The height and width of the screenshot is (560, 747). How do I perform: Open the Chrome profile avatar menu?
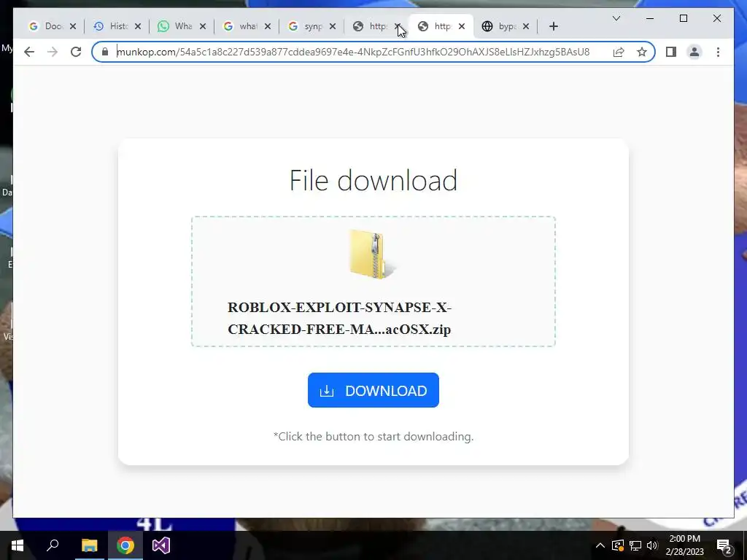tap(694, 52)
